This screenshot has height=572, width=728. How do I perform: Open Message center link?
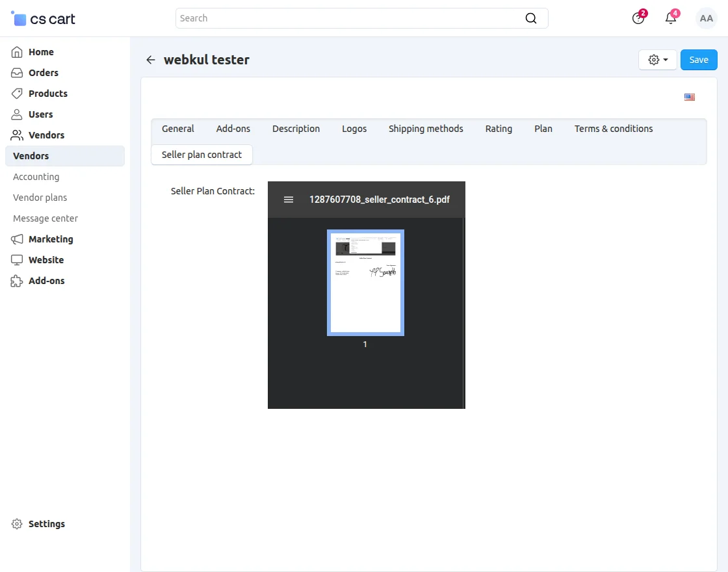45,218
